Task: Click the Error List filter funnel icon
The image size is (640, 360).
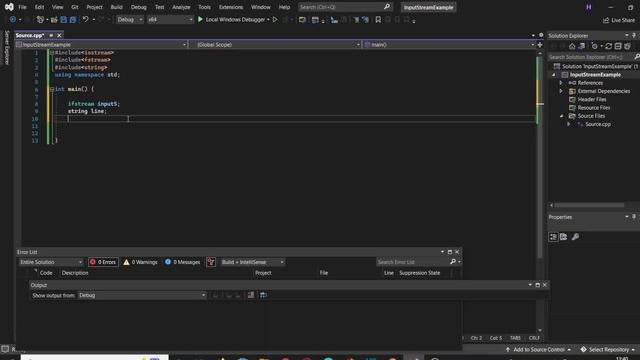Action: point(211,262)
